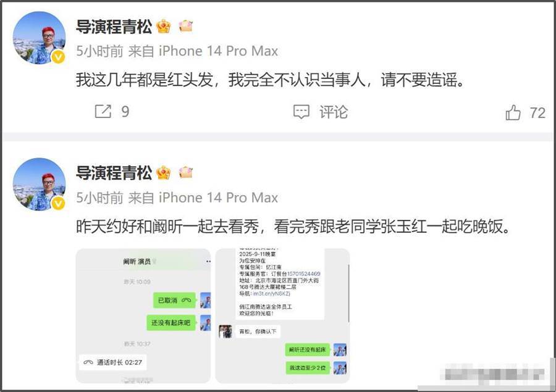Click the first post text about 红头发
556x392 pixels.
[x=270, y=80]
